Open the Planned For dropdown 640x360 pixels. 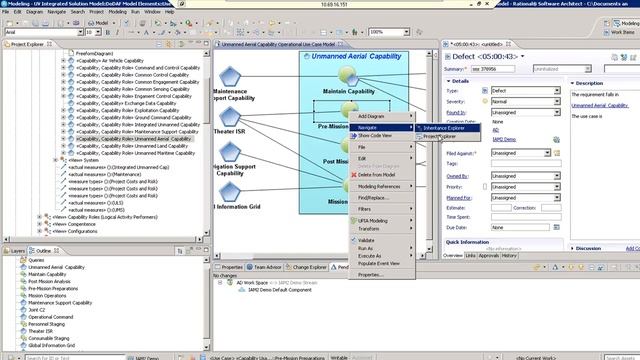[x=557, y=198]
